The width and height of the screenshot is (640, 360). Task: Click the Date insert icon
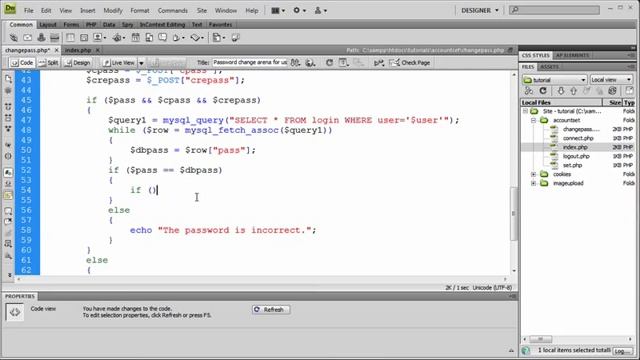(x=136, y=38)
